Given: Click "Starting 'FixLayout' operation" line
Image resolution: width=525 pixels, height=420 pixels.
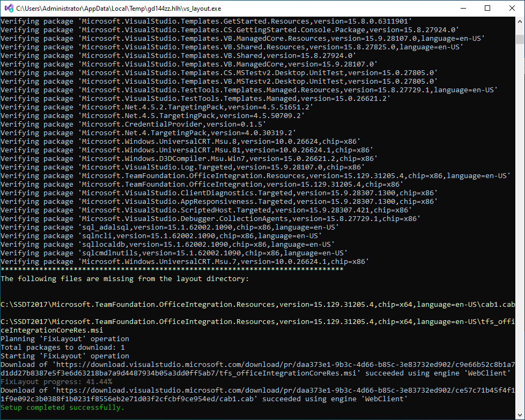Looking at the screenshot, I should pos(65,356).
